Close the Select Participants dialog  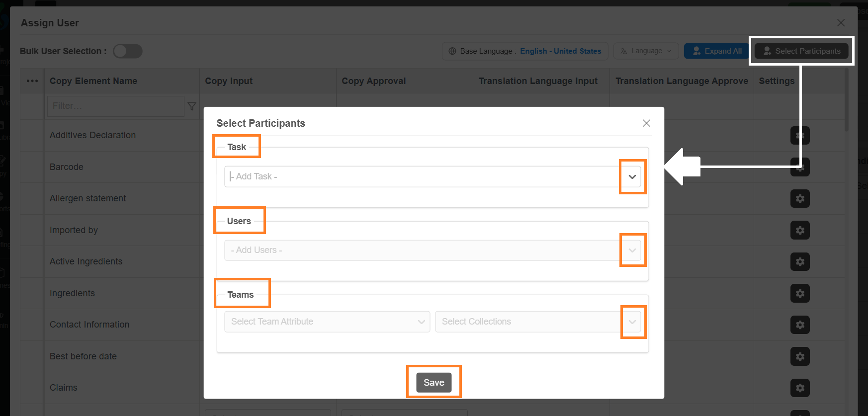coord(646,123)
